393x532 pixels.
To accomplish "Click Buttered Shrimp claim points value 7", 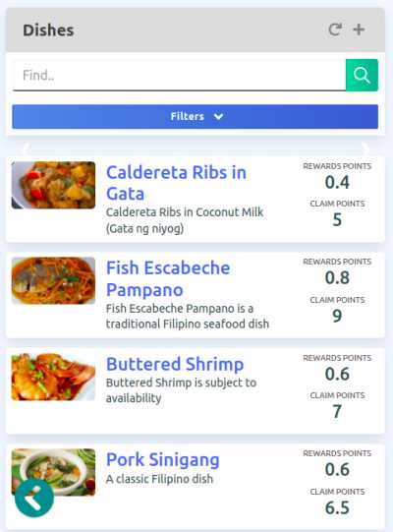I will click(337, 412).
